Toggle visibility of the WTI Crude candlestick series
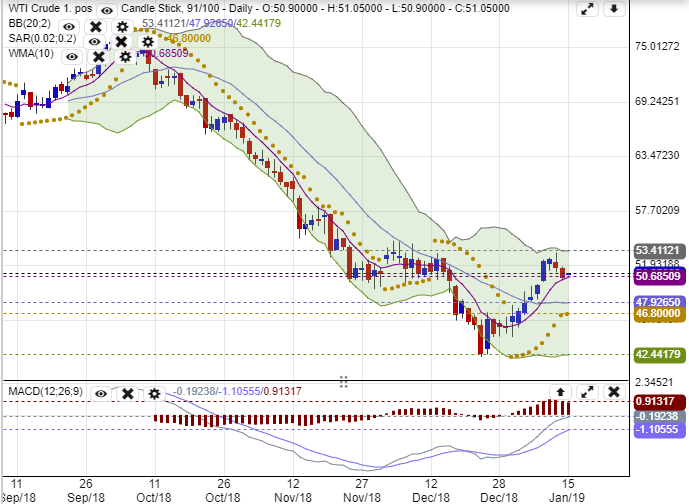 coord(107,9)
